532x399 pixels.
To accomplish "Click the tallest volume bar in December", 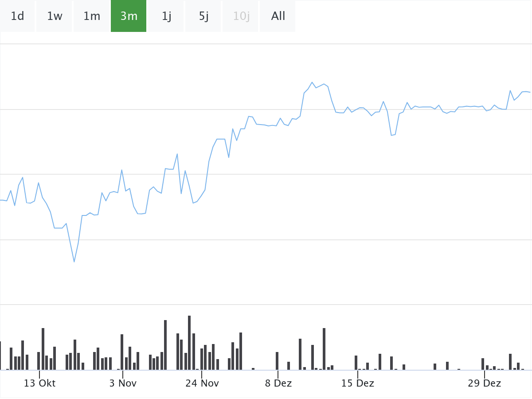I will pos(324,348).
